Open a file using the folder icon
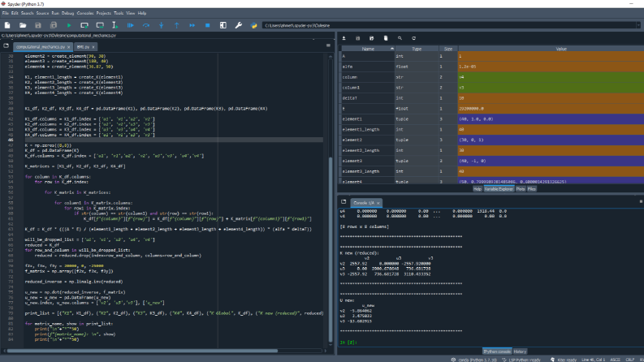644x362 pixels. click(x=23, y=25)
